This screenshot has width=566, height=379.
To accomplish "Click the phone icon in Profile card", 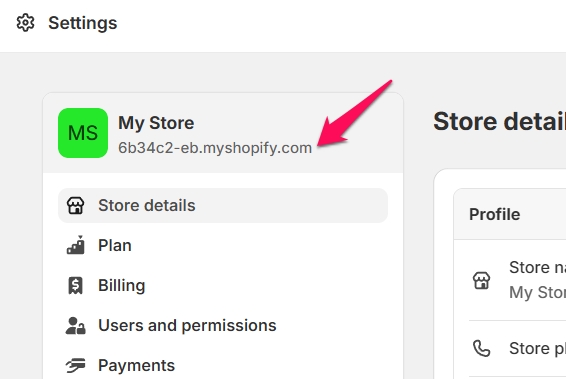I will tap(482, 348).
